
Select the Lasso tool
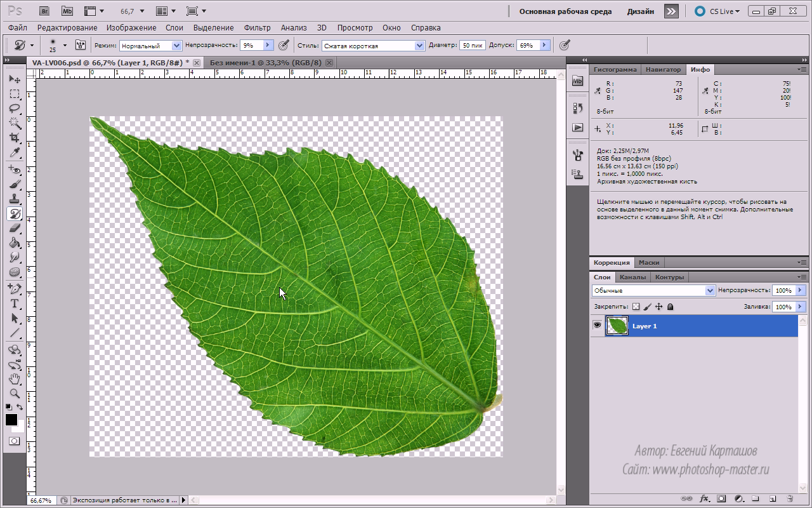[15, 109]
